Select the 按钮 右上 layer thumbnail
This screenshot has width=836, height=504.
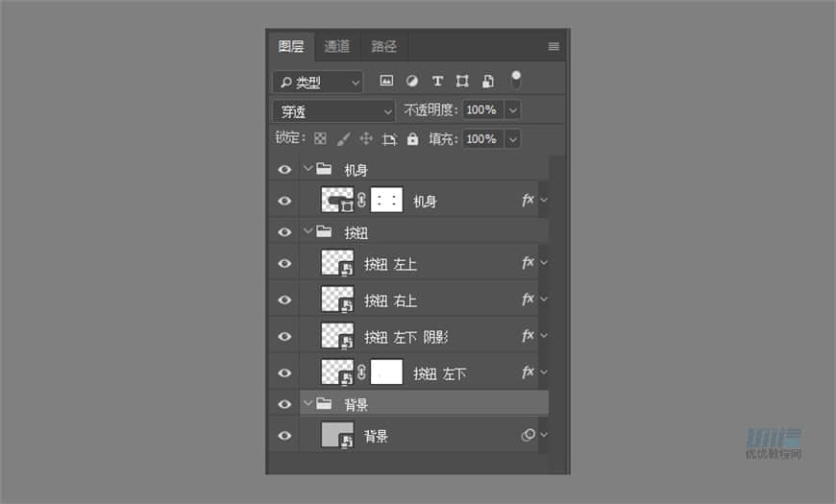click(x=337, y=299)
